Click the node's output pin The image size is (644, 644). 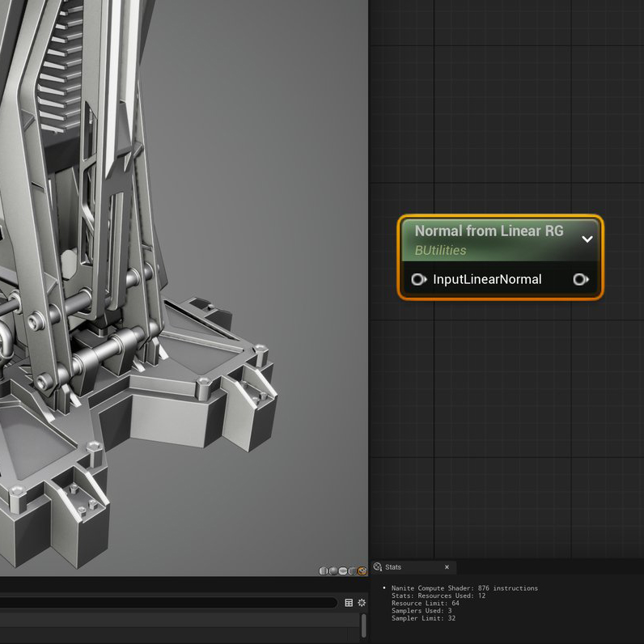click(x=581, y=279)
